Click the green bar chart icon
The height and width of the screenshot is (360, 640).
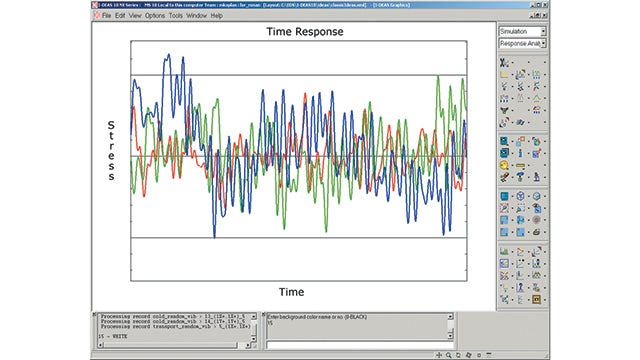pos(504,251)
